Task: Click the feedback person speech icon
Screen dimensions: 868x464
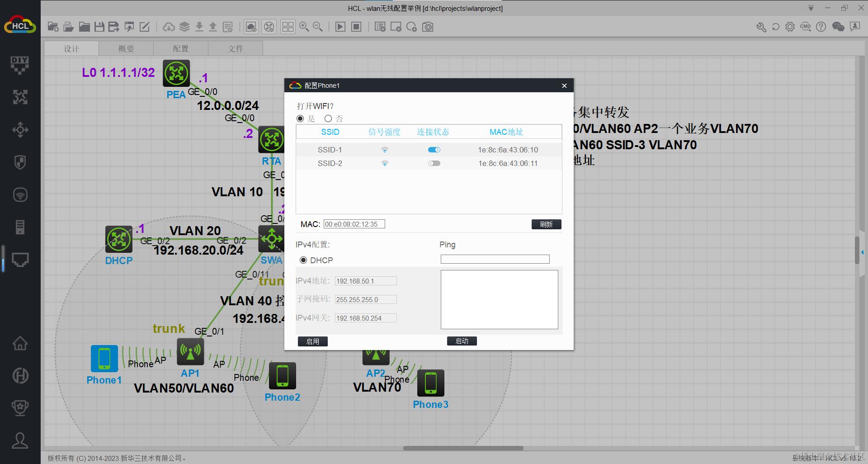Action: (855, 27)
